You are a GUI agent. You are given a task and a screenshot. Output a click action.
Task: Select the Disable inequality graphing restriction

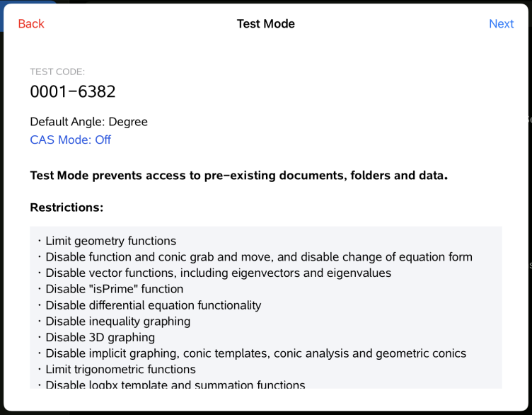118,322
